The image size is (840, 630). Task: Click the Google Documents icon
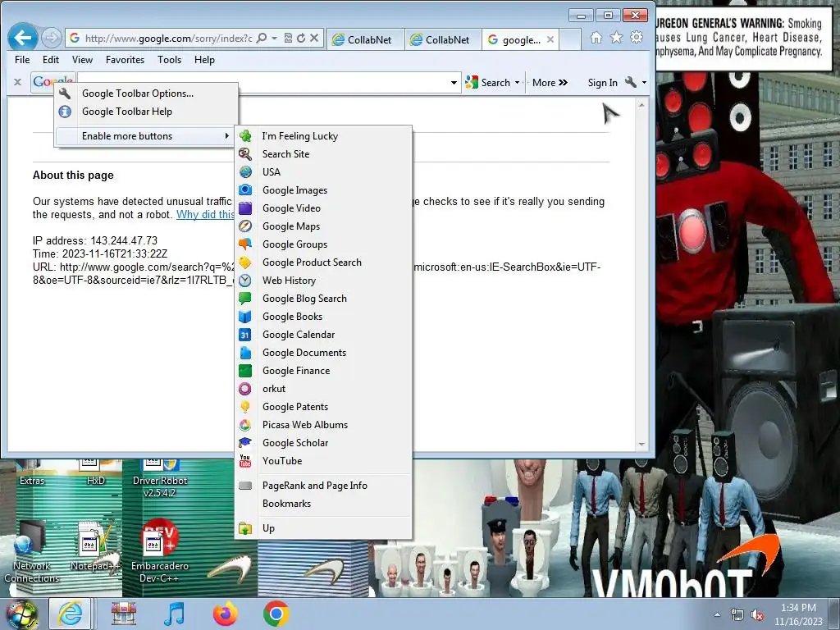click(x=245, y=353)
